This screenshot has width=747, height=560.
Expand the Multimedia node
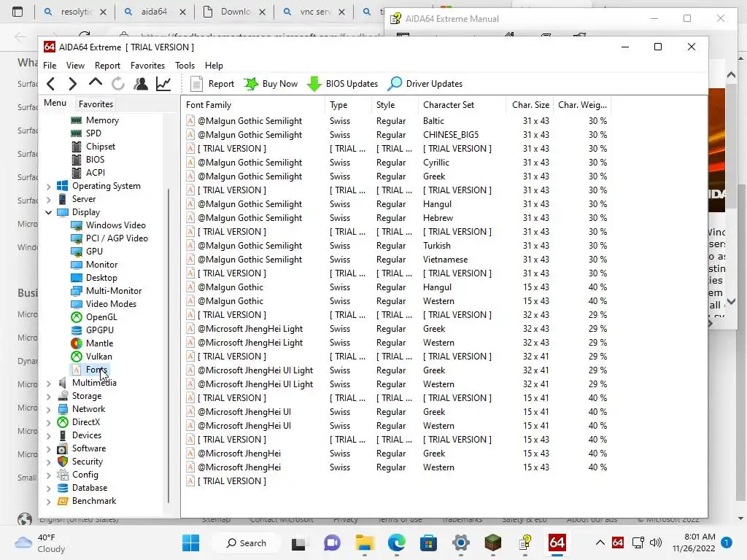(x=49, y=383)
